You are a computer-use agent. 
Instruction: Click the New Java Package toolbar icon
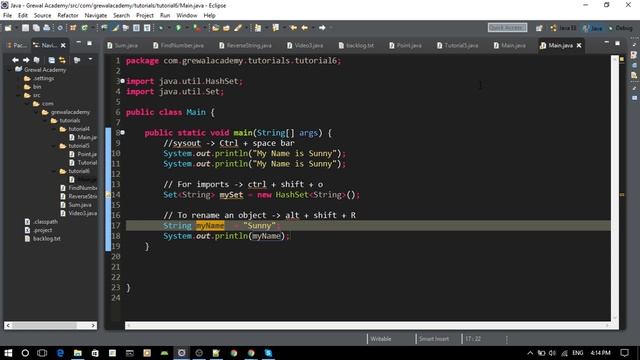(73, 28)
